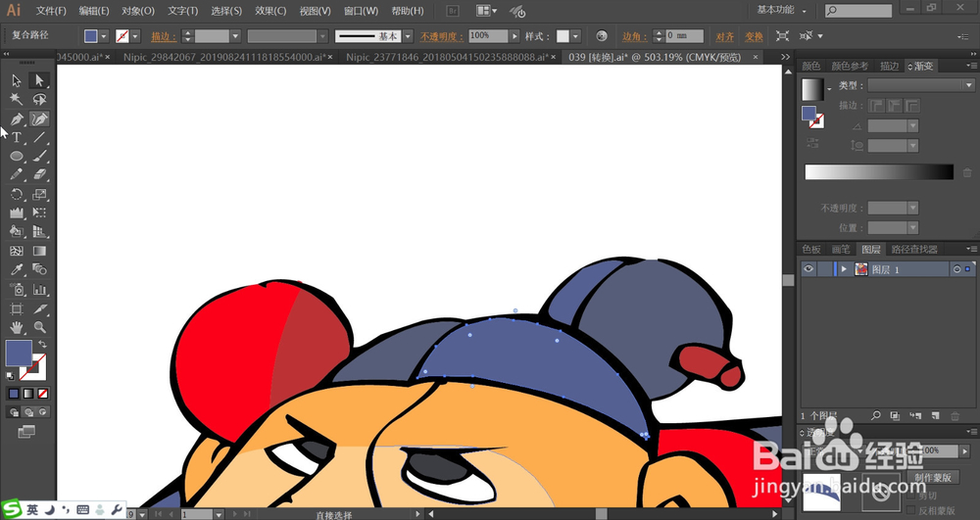This screenshot has height=520, width=980.
Task: Select the Hand tool
Action: [x=17, y=327]
